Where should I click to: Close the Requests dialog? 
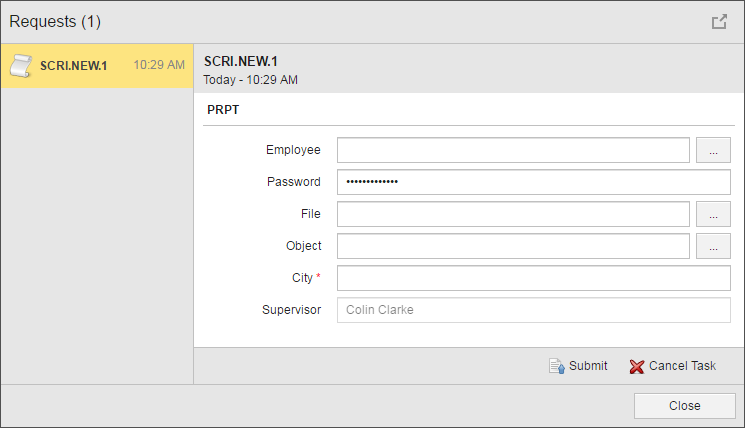pos(684,406)
